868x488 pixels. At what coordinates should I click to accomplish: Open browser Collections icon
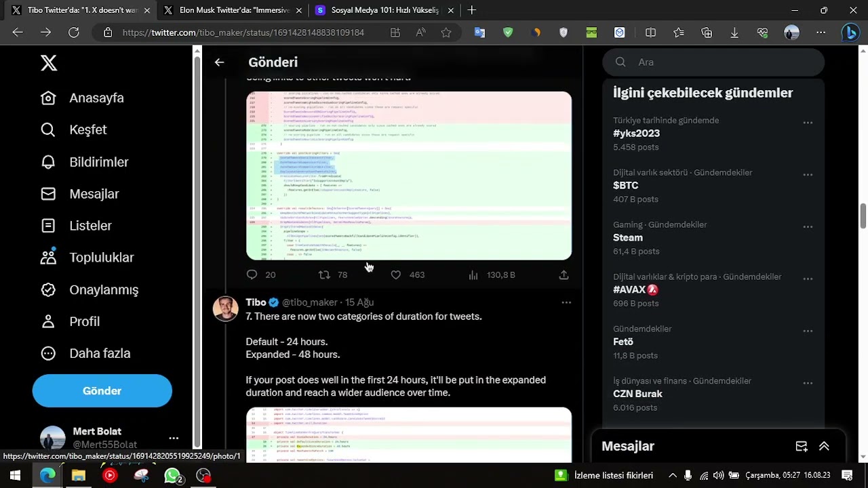tap(707, 33)
